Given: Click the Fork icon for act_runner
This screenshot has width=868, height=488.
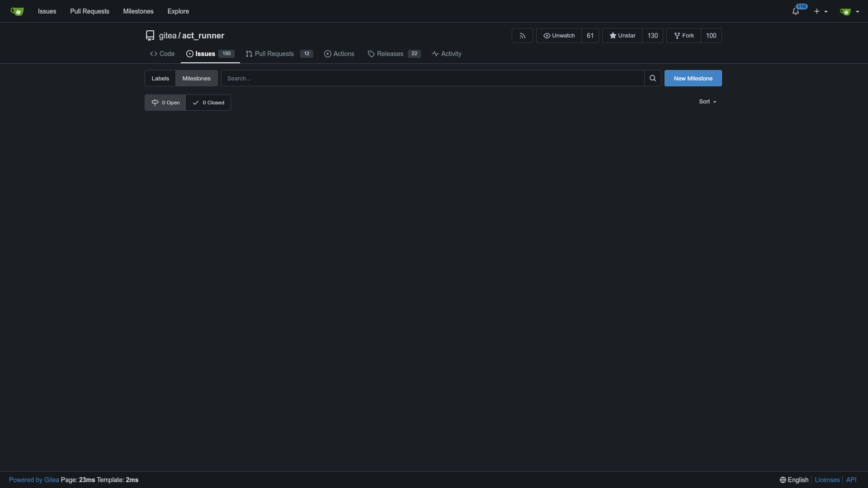Looking at the screenshot, I should (x=684, y=35).
